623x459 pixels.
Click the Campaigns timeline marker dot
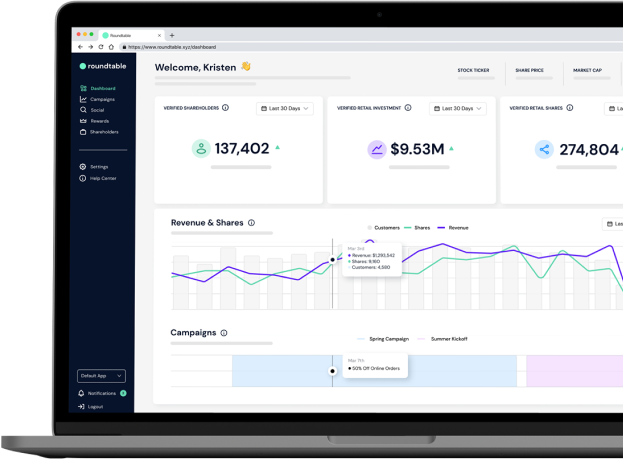[333, 371]
